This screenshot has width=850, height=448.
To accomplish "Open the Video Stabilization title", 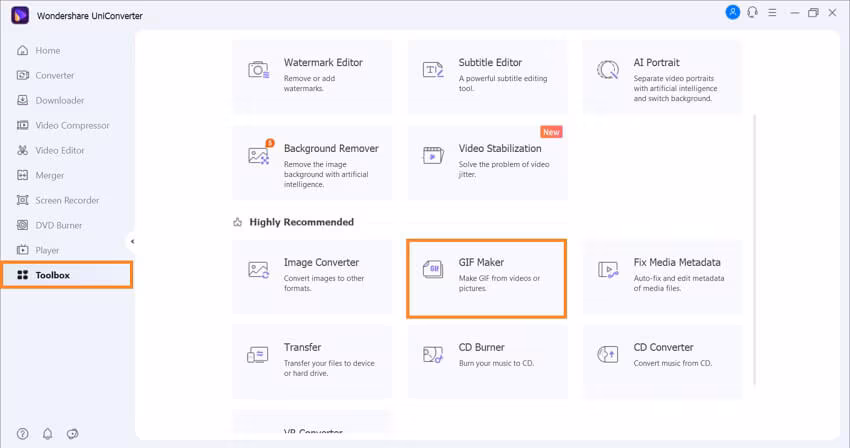I will click(x=500, y=148).
